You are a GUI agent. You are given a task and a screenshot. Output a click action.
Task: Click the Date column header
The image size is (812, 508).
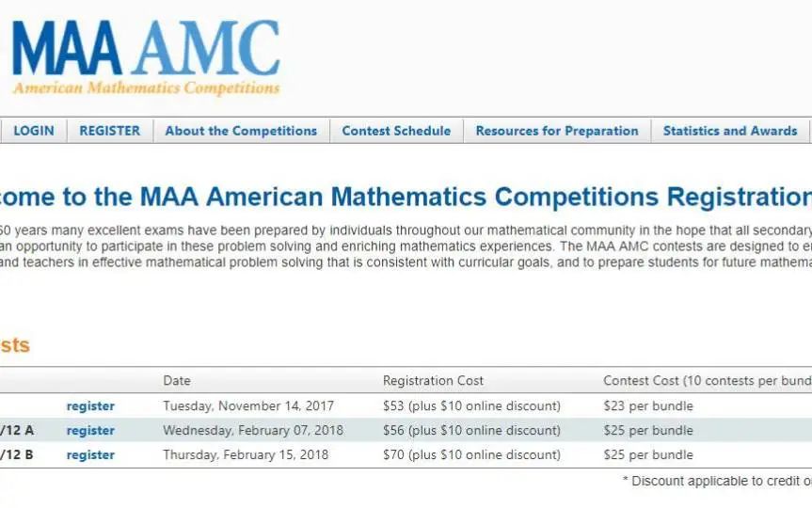[x=177, y=381]
